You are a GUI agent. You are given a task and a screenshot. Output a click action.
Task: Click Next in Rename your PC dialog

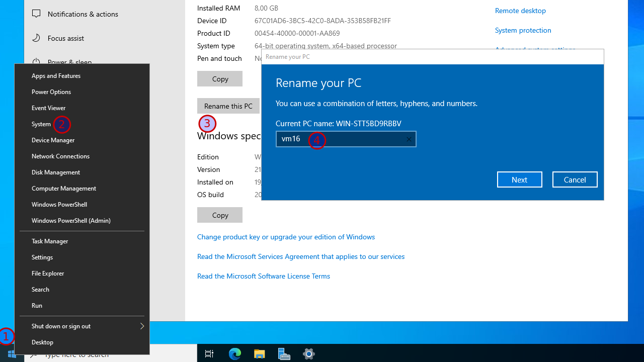click(520, 179)
